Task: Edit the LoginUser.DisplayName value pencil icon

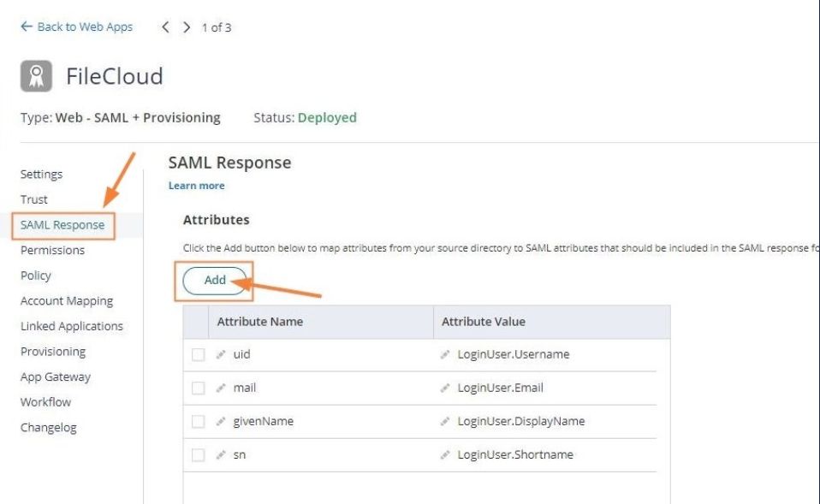Action: (x=445, y=421)
